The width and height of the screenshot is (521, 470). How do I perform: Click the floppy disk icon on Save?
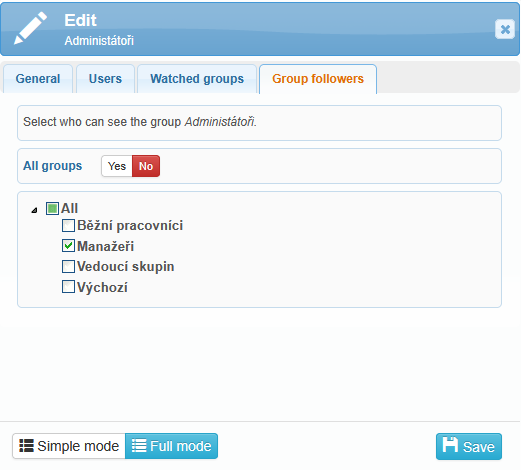click(x=450, y=445)
